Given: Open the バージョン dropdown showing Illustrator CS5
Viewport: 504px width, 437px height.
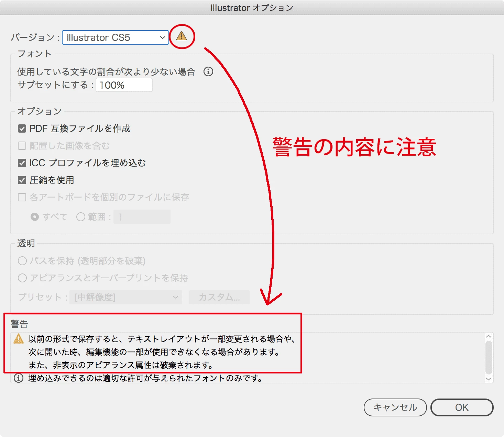Looking at the screenshot, I should tap(116, 37).
